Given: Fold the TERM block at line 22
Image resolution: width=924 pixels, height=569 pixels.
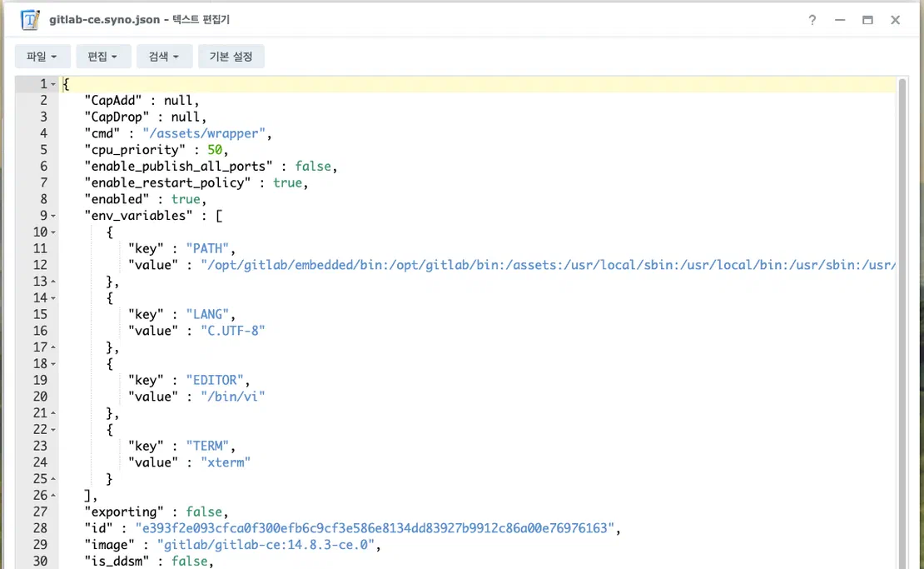Looking at the screenshot, I should [x=53, y=430].
